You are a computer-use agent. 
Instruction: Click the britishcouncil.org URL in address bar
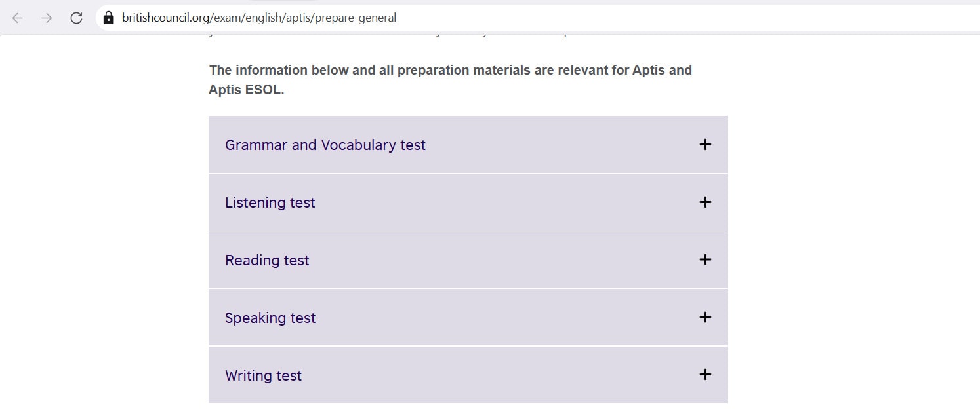(259, 18)
